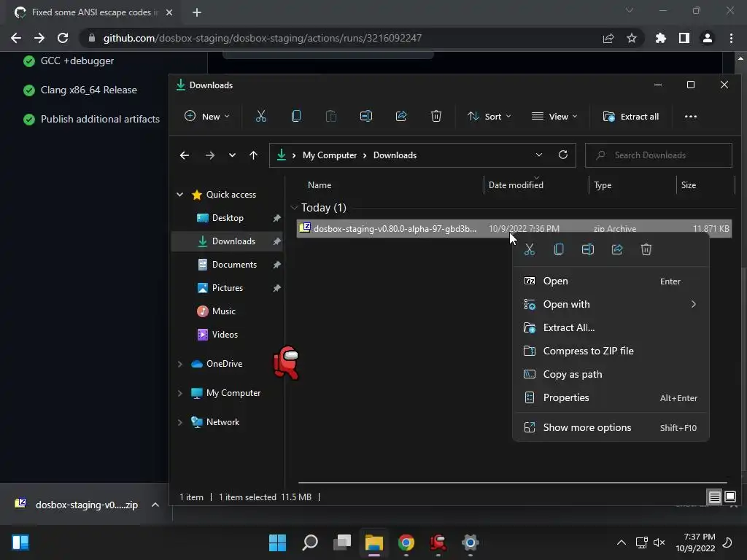747x560 pixels.
Task: Click My Computer in breadcrumb path
Action: coord(330,155)
